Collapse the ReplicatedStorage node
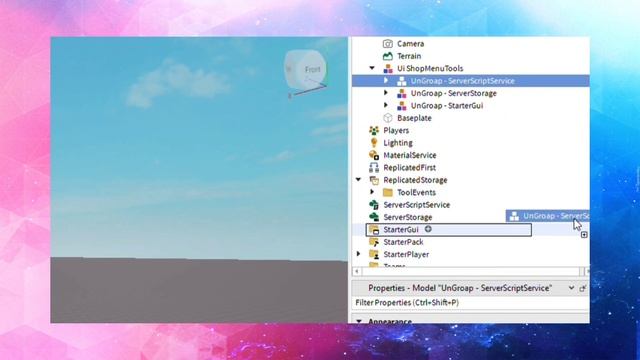 pos(358,180)
